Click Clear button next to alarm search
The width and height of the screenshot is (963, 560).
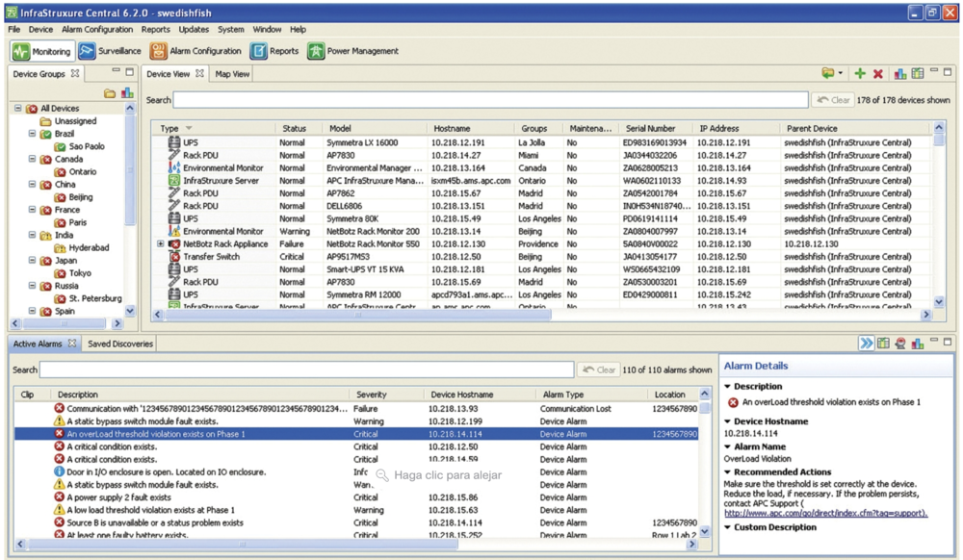coord(599,369)
